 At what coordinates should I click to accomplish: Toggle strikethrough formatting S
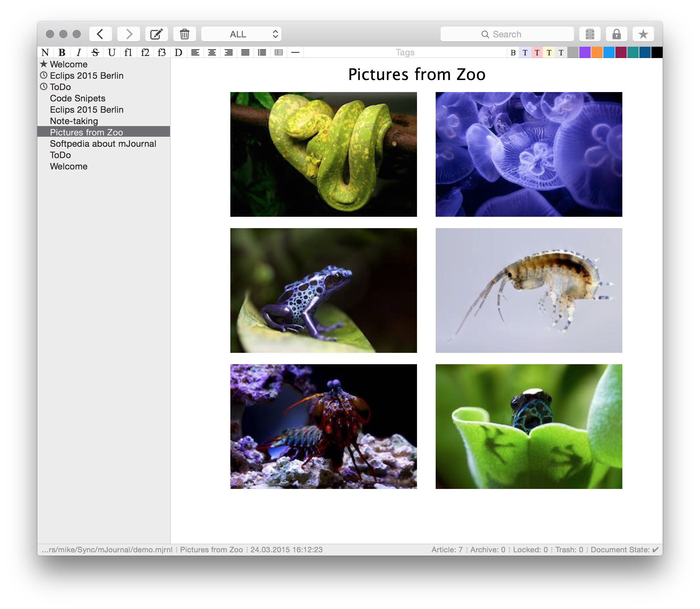pyautogui.click(x=95, y=52)
